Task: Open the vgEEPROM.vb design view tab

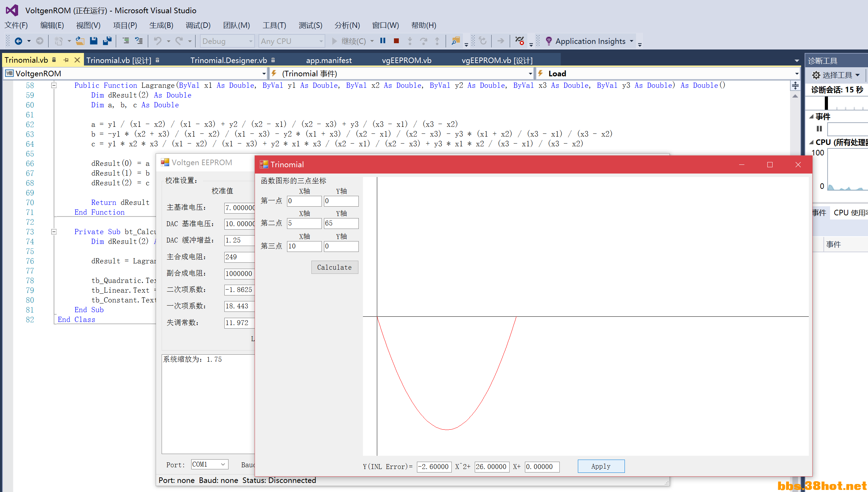Action: [x=497, y=60]
